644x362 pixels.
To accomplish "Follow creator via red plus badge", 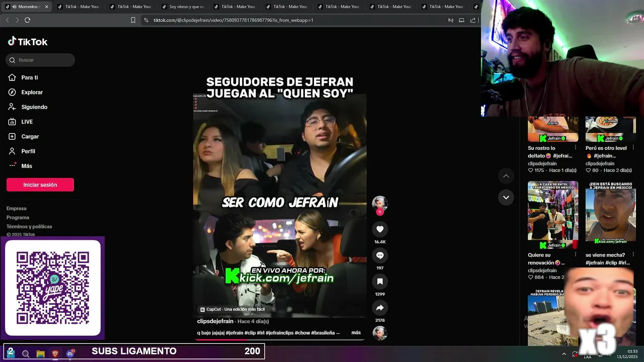I will click(x=380, y=212).
